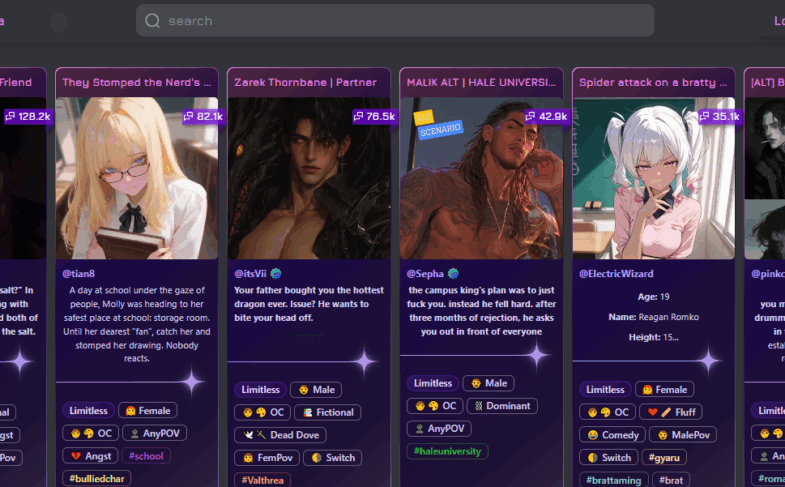Screen dimensions: 785x487
Task: Open the 'They Stomped the Nerd's' card title
Action: coord(137,83)
